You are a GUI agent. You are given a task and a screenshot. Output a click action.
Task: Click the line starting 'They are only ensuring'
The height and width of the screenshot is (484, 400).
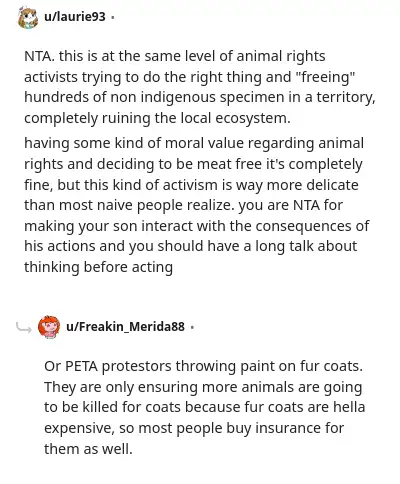point(203,387)
